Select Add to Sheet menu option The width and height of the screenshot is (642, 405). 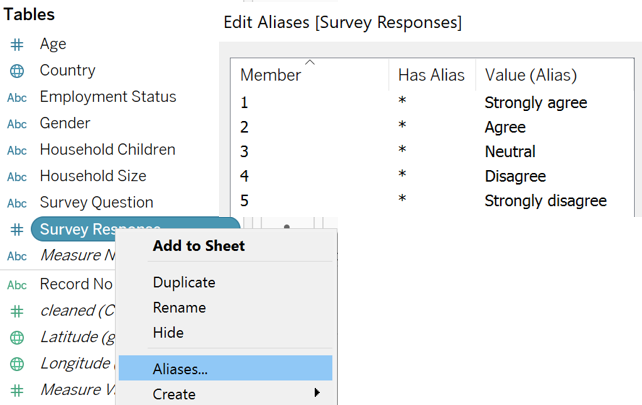[198, 245]
